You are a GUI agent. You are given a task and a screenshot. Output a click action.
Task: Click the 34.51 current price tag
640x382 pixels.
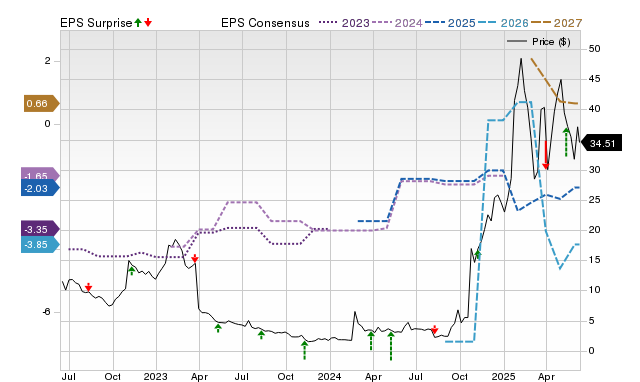(x=601, y=144)
